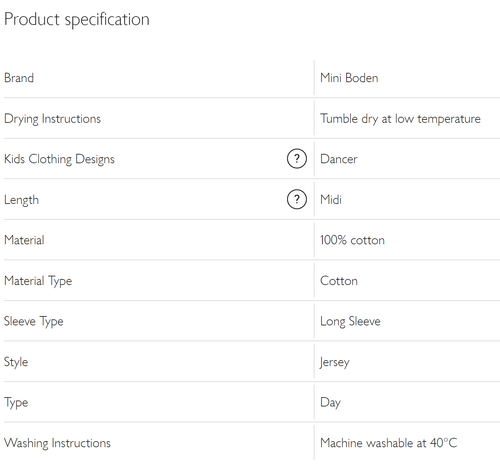Select the Kids Clothing Designs label

click(x=59, y=159)
